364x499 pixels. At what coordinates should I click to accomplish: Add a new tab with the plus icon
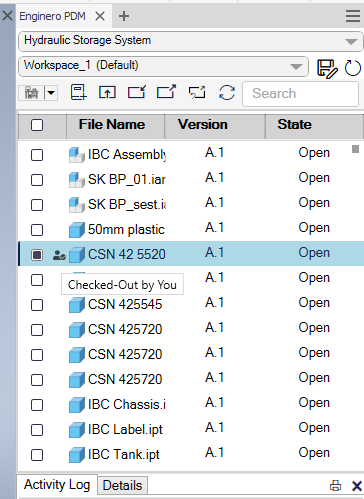coord(124,16)
